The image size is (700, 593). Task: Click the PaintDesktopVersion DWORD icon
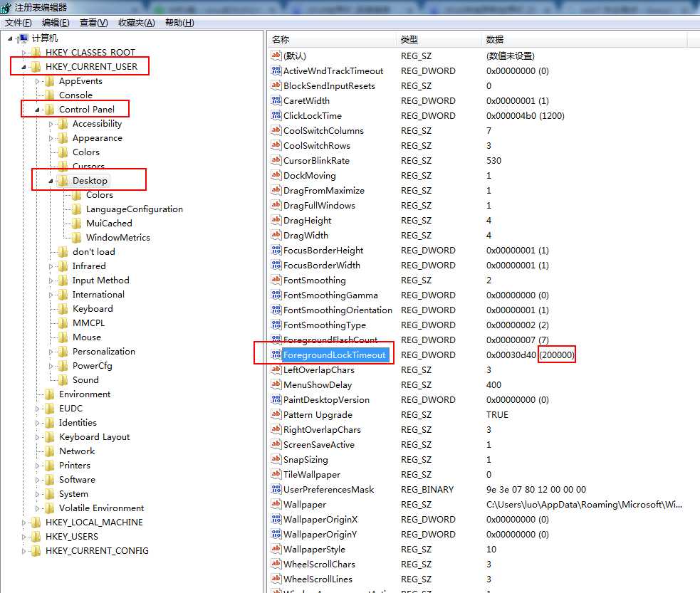pyautogui.click(x=276, y=400)
